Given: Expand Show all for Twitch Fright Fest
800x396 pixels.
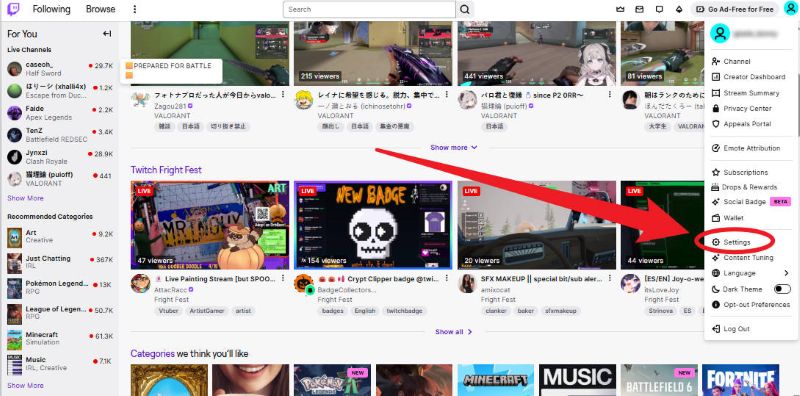Looking at the screenshot, I should tap(454, 332).
